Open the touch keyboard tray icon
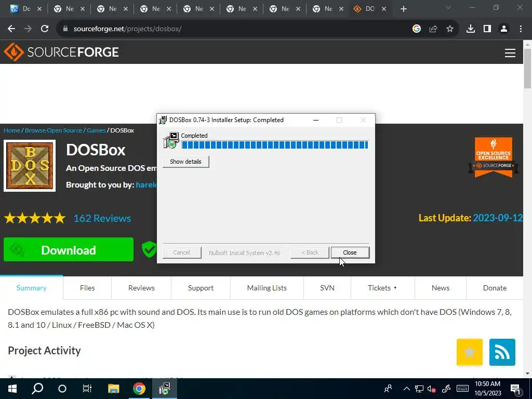Screen dimensions: 532x399 462,389
